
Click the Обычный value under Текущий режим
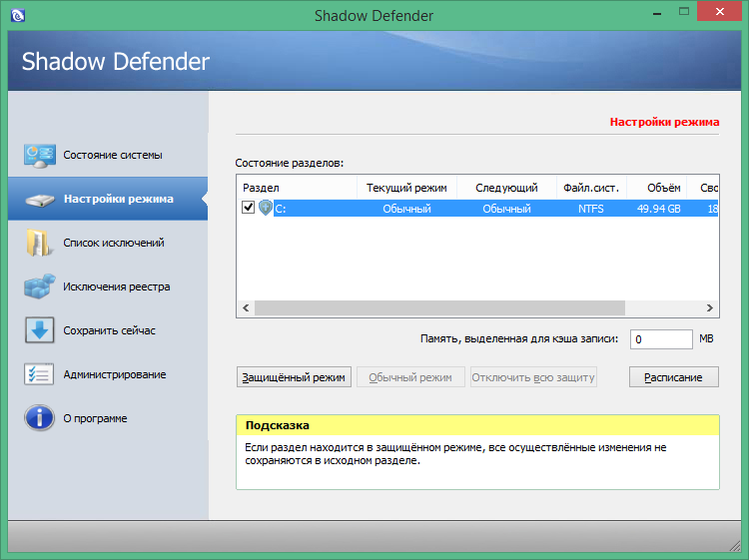pyautogui.click(x=406, y=209)
